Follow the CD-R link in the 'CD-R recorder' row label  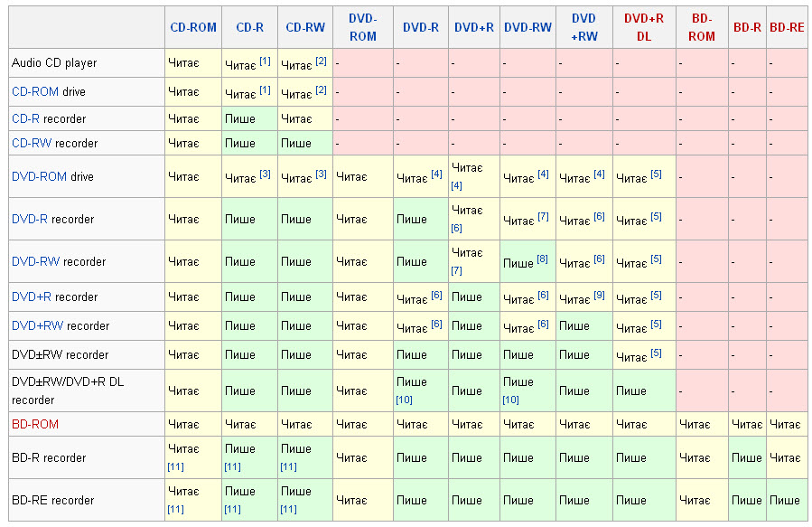point(25,118)
